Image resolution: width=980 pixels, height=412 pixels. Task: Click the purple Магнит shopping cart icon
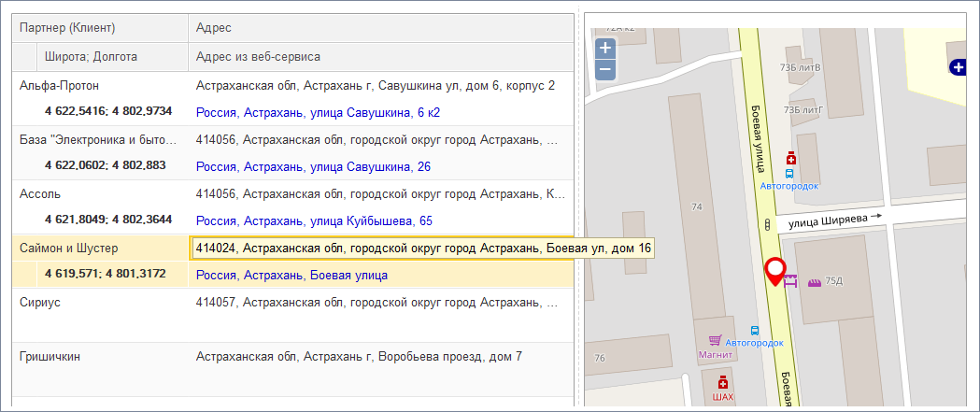click(715, 341)
